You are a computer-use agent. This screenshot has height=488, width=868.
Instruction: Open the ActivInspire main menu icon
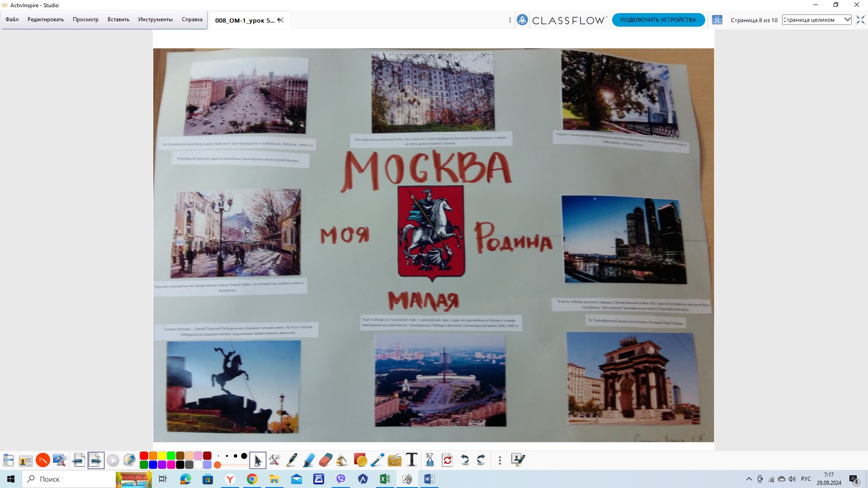9,460
